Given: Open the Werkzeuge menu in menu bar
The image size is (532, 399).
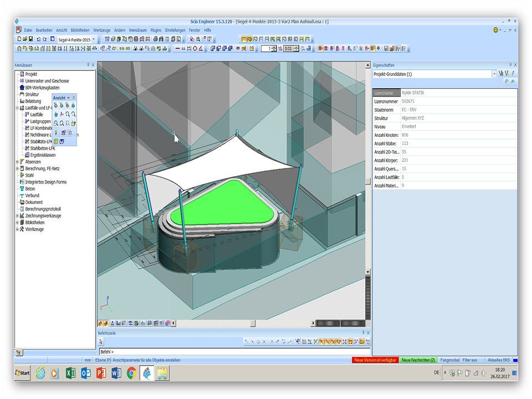Looking at the screenshot, I should (x=102, y=30).
